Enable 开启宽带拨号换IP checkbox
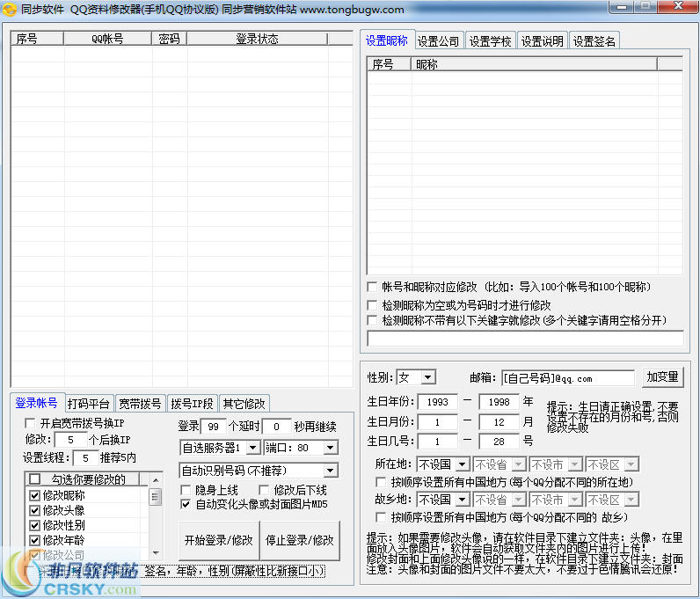The image size is (700, 599). pos(31,422)
